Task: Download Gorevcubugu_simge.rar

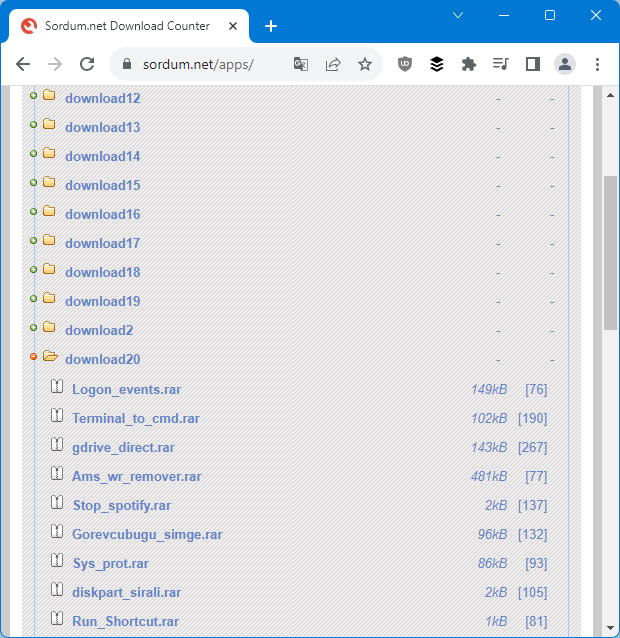Action: (x=147, y=535)
